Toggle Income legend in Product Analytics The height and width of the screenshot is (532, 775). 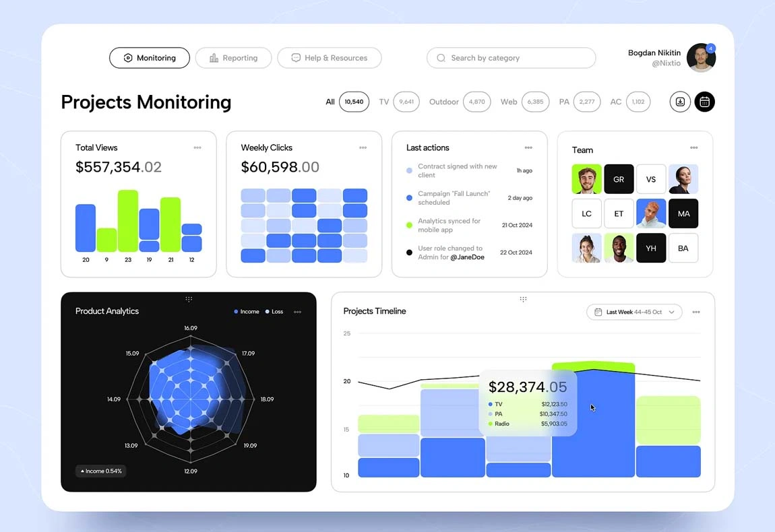[247, 312]
